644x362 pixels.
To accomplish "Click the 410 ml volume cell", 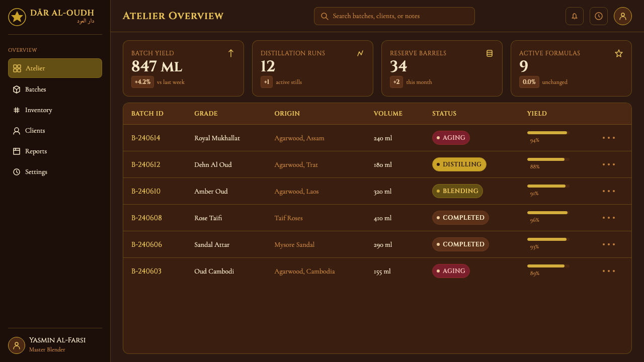I will pos(383,218).
